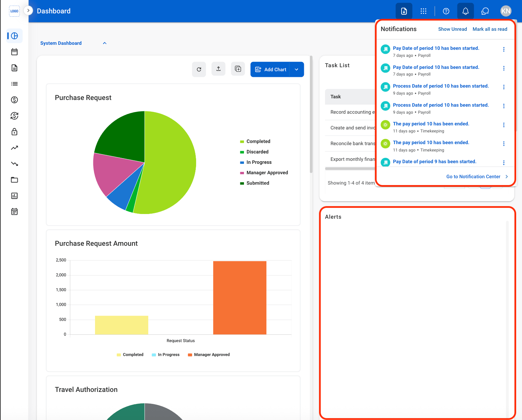Click the Task List horizontal scrollbar

tap(350, 169)
